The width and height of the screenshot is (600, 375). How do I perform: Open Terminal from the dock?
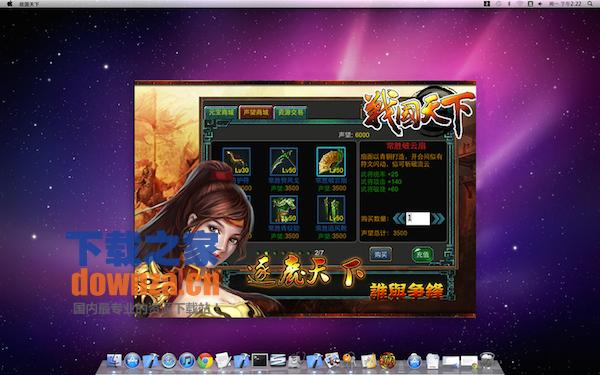[x=259, y=360]
